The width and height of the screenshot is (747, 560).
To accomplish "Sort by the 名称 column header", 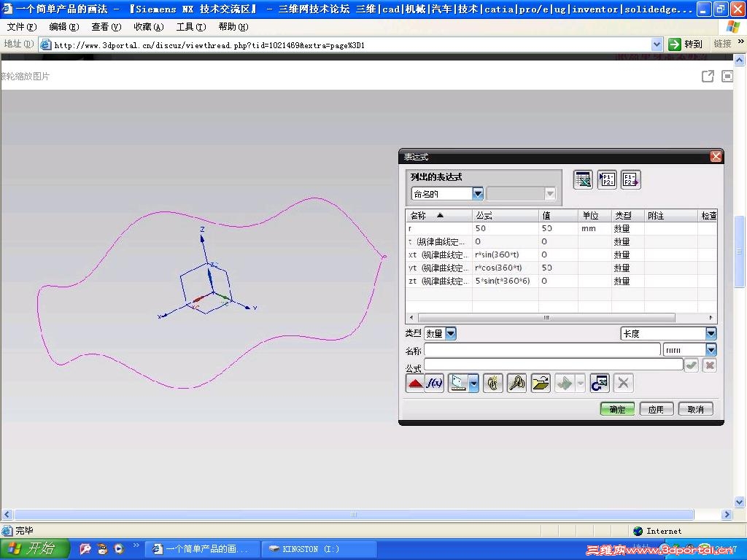I will tap(438, 216).
